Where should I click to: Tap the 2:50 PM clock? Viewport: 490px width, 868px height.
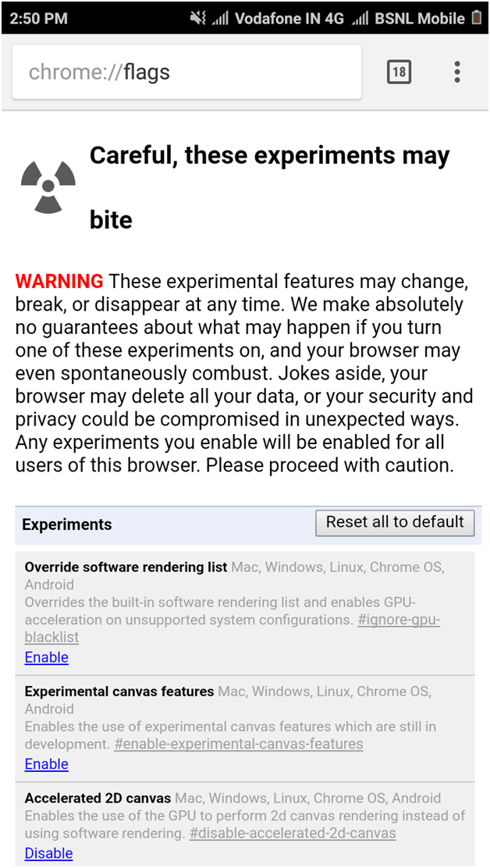pyautogui.click(x=40, y=18)
